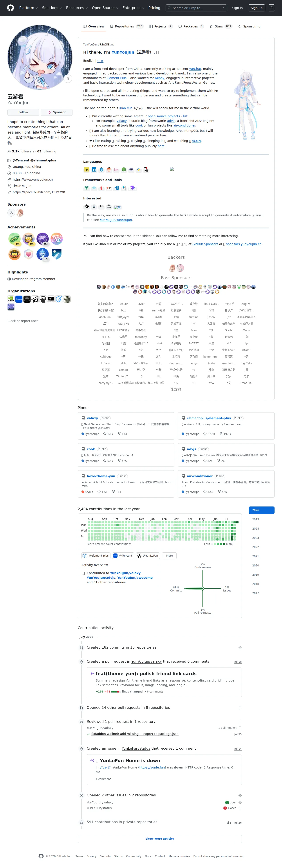
Task: Select the TypeScript language badge
Action: [x=94, y=170]
